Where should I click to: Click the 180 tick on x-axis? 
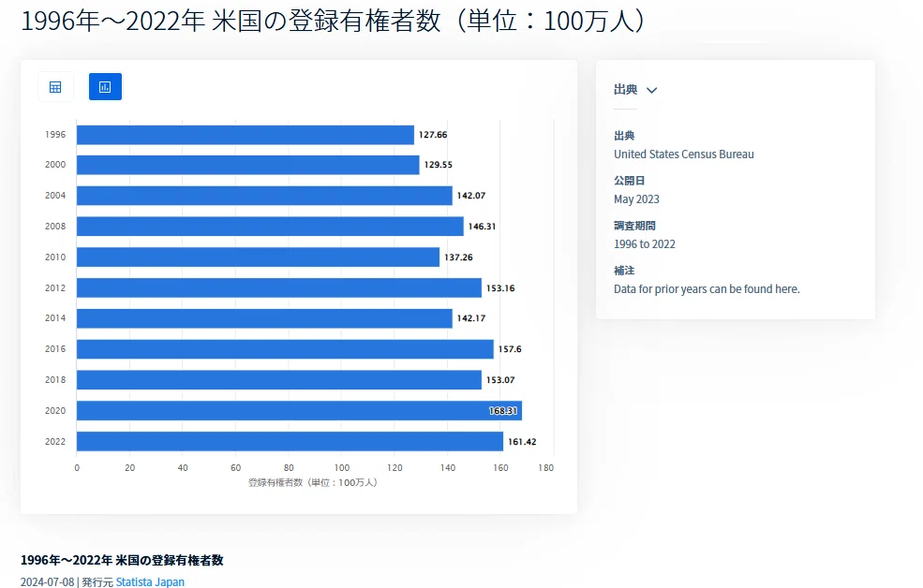[545, 468]
